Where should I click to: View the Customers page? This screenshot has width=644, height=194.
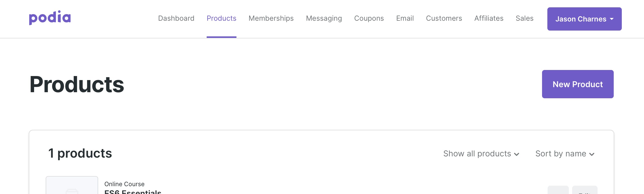pyautogui.click(x=444, y=18)
